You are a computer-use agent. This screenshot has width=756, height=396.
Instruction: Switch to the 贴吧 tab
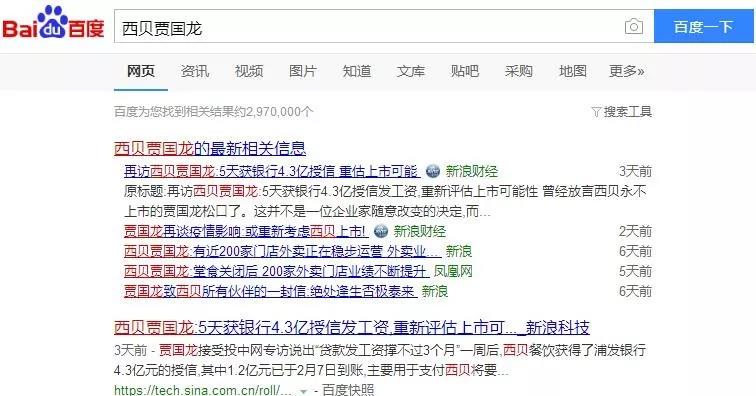465,71
